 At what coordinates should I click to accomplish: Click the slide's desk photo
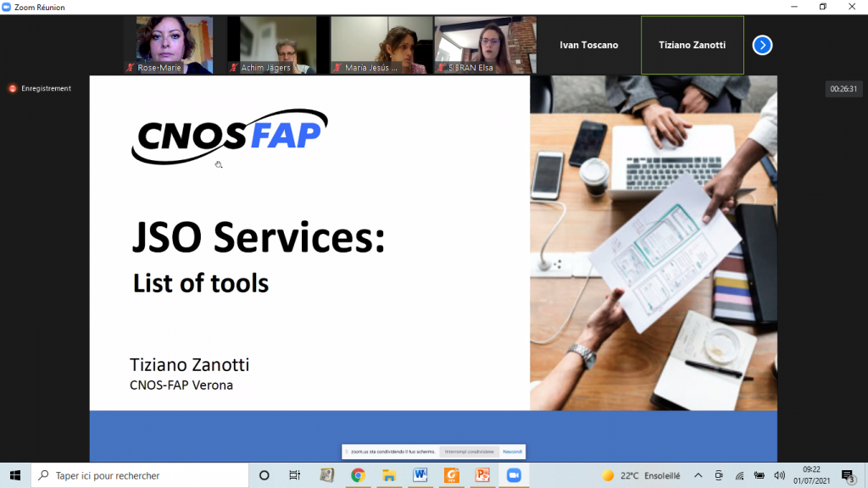pyautogui.click(x=654, y=243)
